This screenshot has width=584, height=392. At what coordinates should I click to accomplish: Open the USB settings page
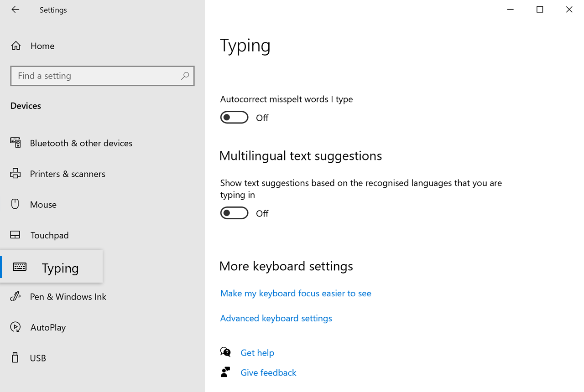[x=38, y=358]
